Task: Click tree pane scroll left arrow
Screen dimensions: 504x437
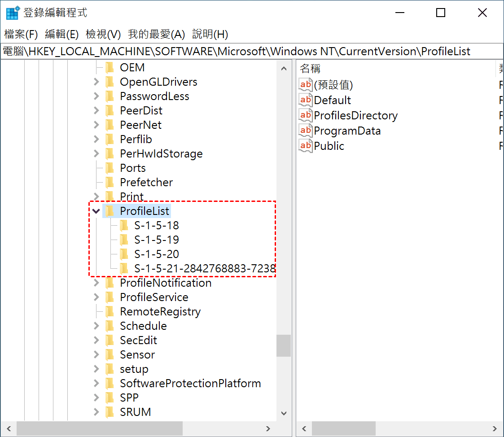Action: (9, 428)
